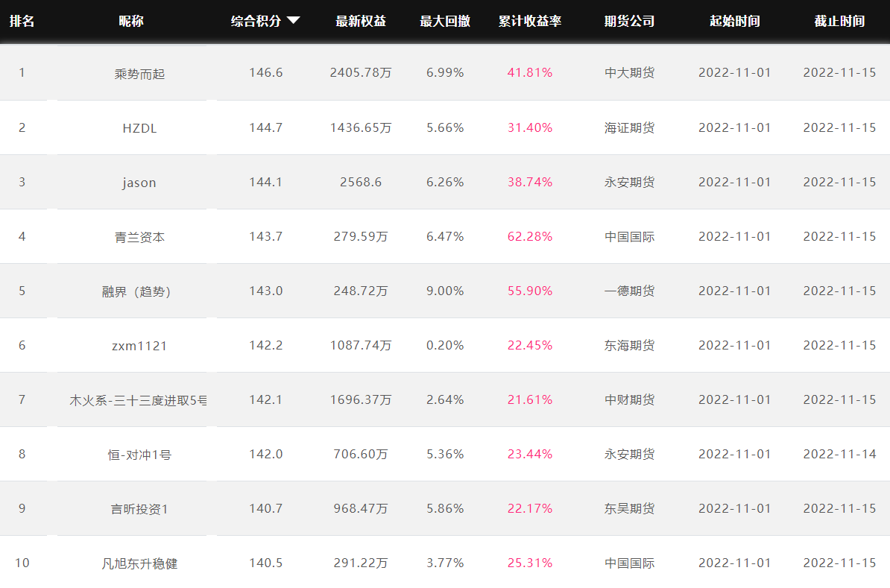Select score 146.6 in the top row
This screenshot has height=588, width=890.
click(265, 72)
